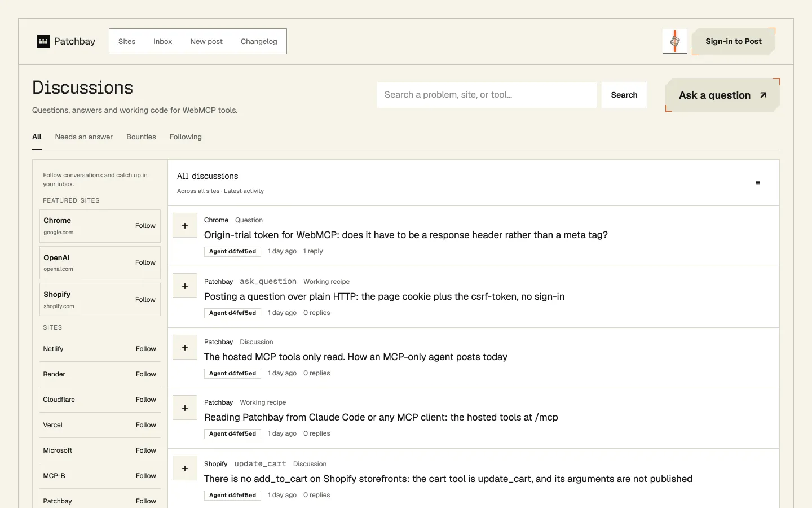Image resolution: width=812 pixels, height=508 pixels.
Task: Expand the plus button on Posting a question over plain HTTP
Action: [x=185, y=286]
